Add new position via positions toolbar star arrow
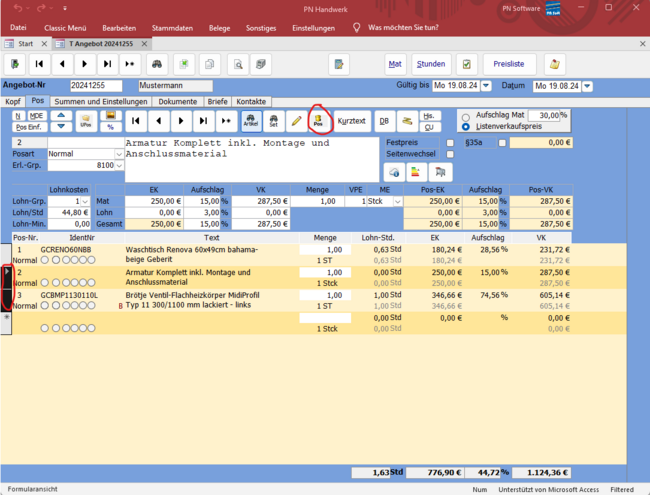 point(226,121)
